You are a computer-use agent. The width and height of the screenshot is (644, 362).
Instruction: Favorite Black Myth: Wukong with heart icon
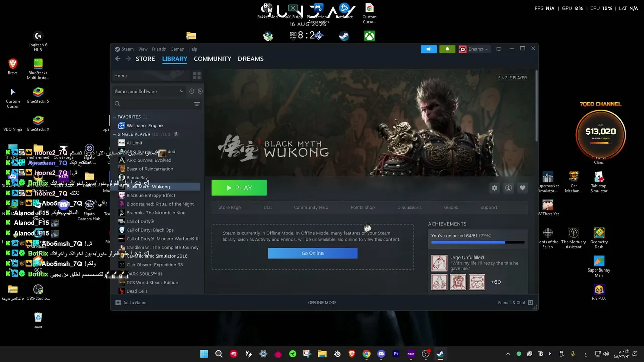click(522, 188)
